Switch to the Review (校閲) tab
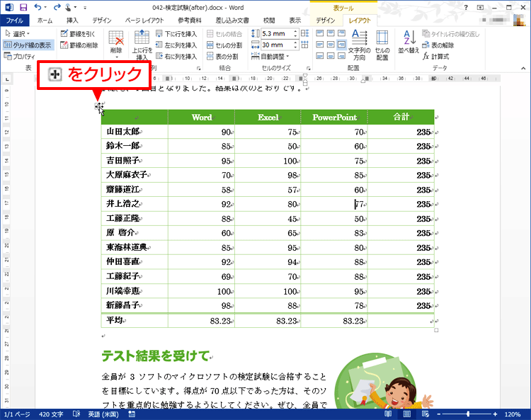The width and height of the screenshot is (531, 420). [x=269, y=21]
